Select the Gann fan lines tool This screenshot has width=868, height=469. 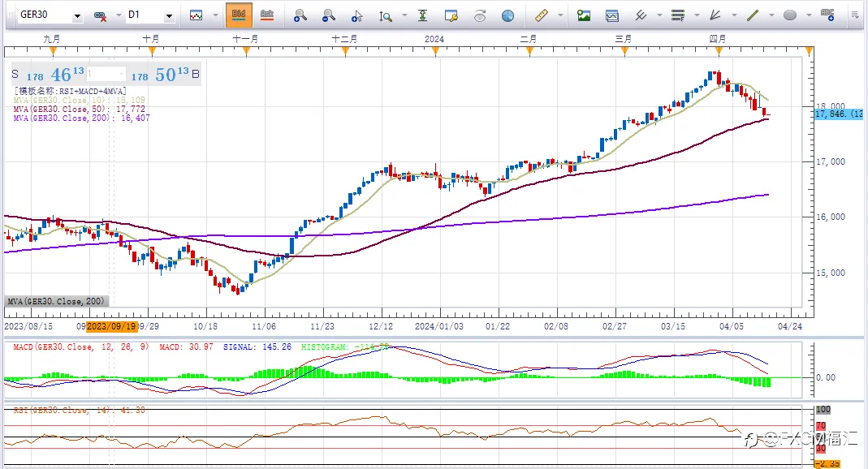(x=716, y=15)
